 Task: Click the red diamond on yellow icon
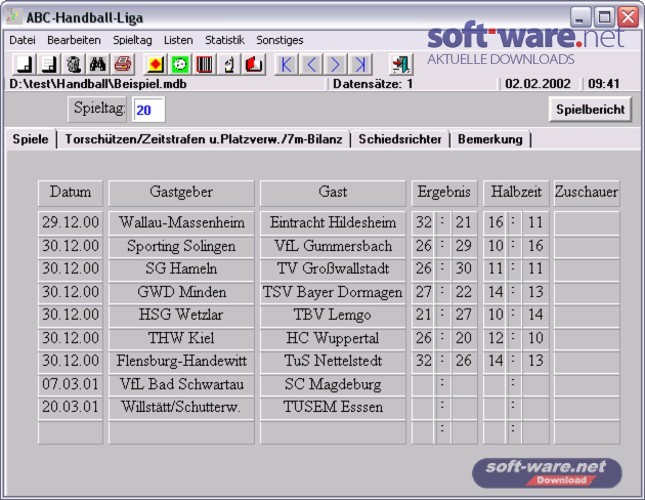point(155,64)
